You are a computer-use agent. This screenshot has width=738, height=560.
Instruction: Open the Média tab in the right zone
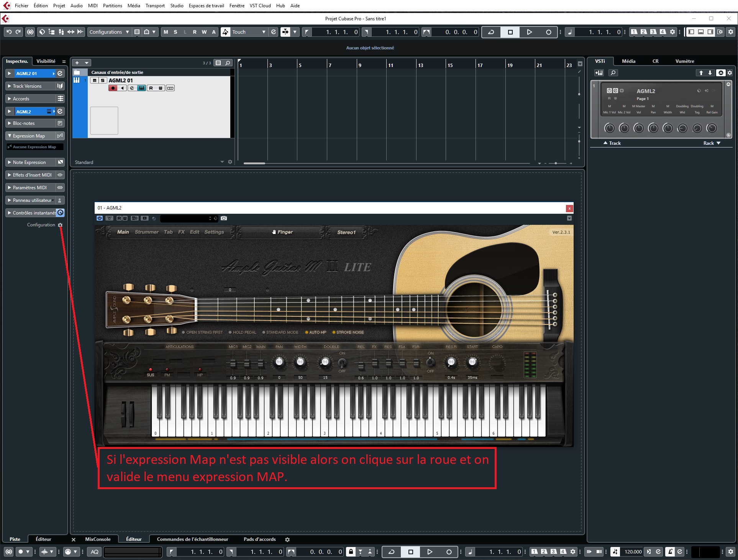pyautogui.click(x=628, y=61)
